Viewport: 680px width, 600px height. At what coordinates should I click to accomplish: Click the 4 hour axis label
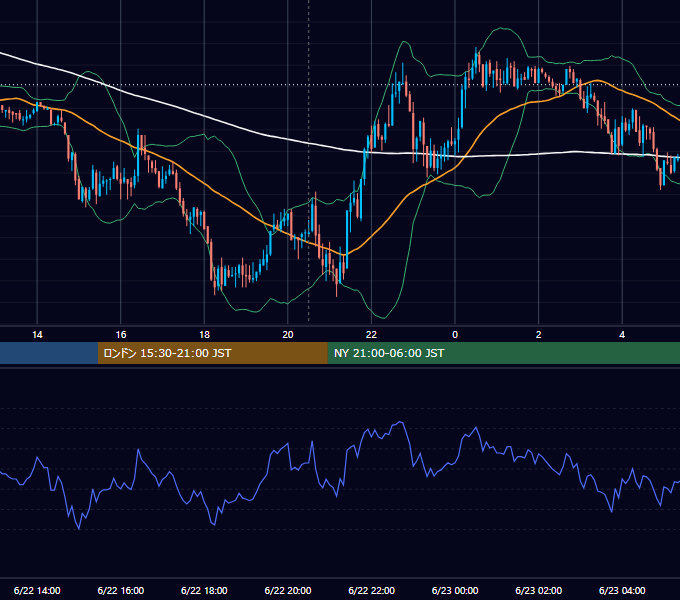click(x=622, y=335)
